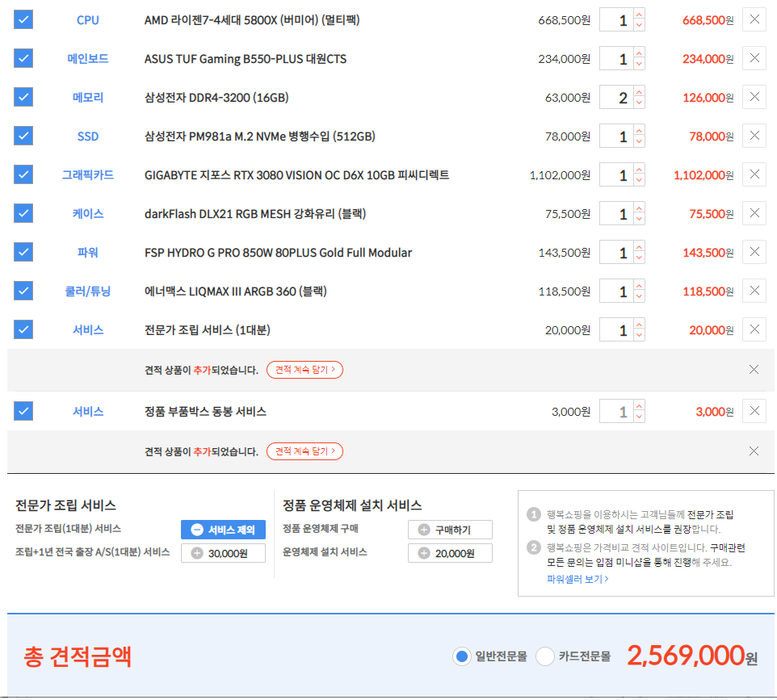Image resolution: width=777 pixels, height=700 pixels.
Task: Click the 정품 부품박스 동봉 서비스 quantity field
Action: [x=616, y=411]
